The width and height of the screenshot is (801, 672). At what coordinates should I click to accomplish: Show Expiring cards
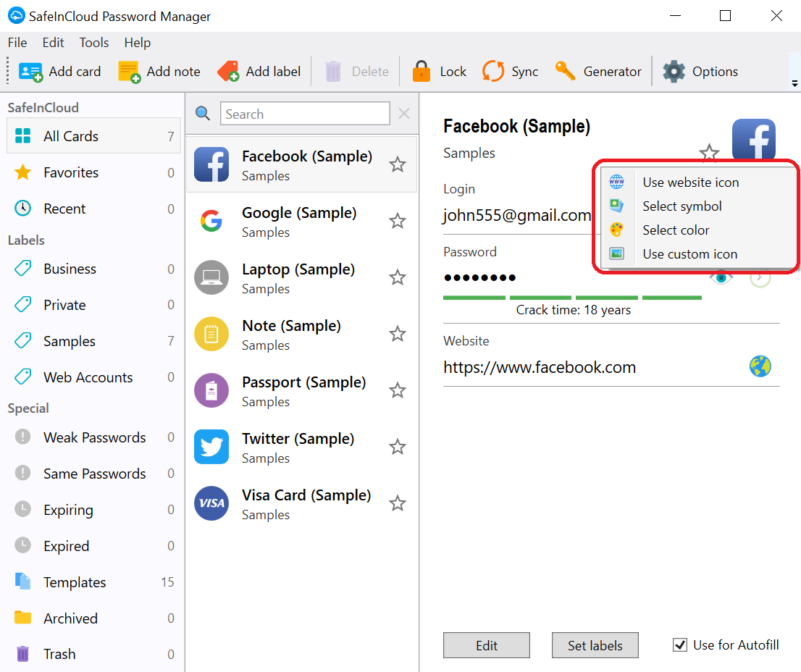[x=93, y=510]
